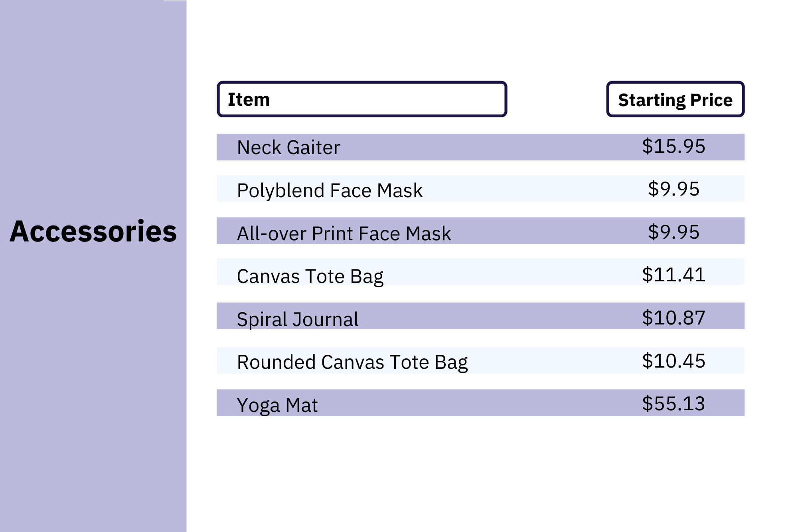The height and width of the screenshot is (532, 798).
Task: Click the $15.95 price for Neck Gaiter
Action: point(674,146)
